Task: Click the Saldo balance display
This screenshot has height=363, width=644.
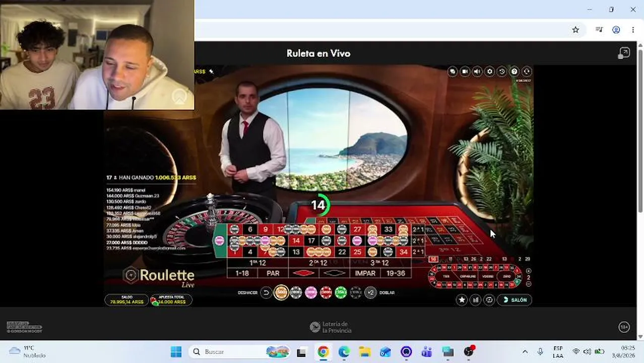Action: (126, 300)
